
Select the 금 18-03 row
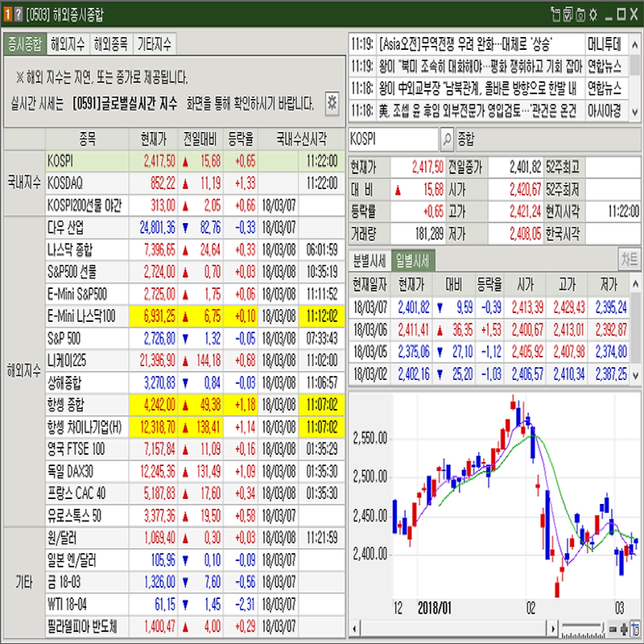pyautogui.click(x=195, y=582)
